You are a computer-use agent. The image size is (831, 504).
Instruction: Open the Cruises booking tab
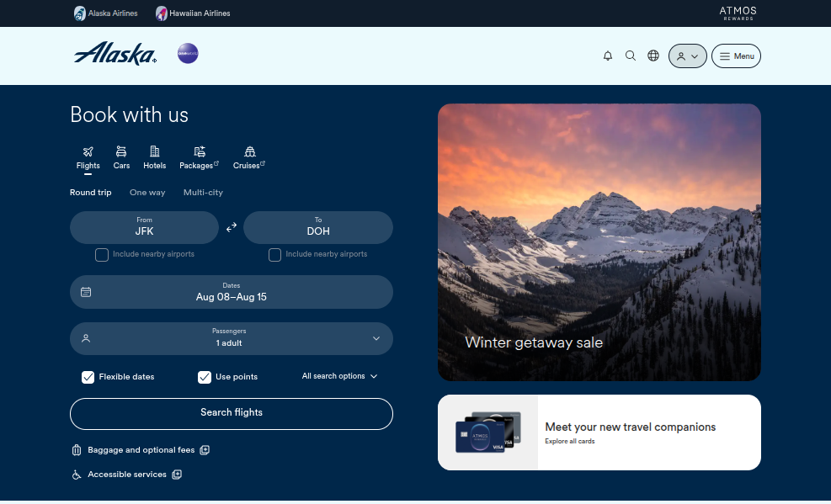point(249,158)
